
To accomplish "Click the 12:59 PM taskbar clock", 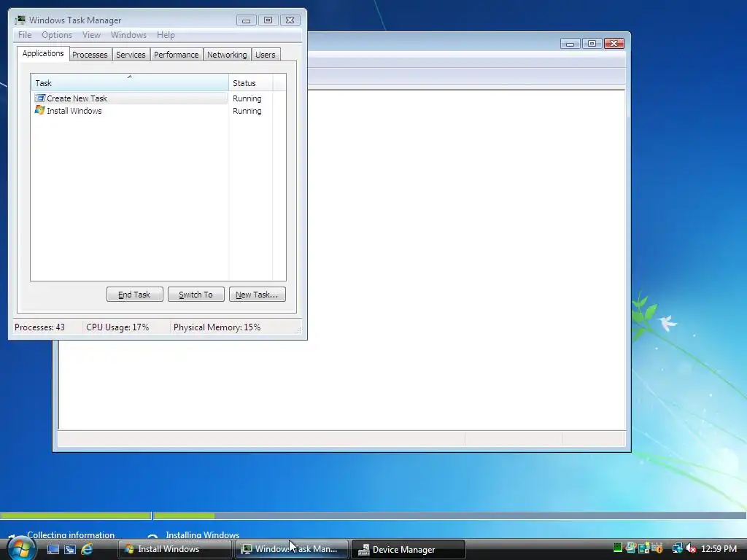I will tap(719, 548).
